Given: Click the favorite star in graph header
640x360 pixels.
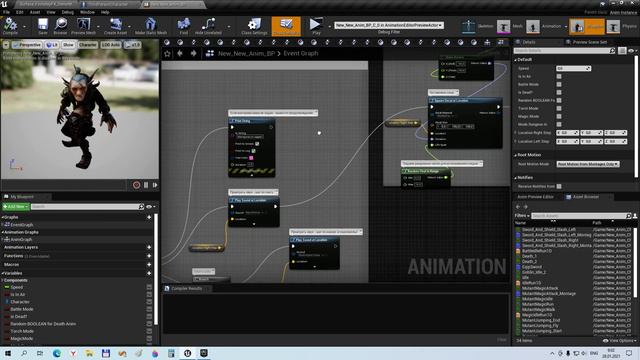Looking at the screenshot, I should click(x=167, y=53).
